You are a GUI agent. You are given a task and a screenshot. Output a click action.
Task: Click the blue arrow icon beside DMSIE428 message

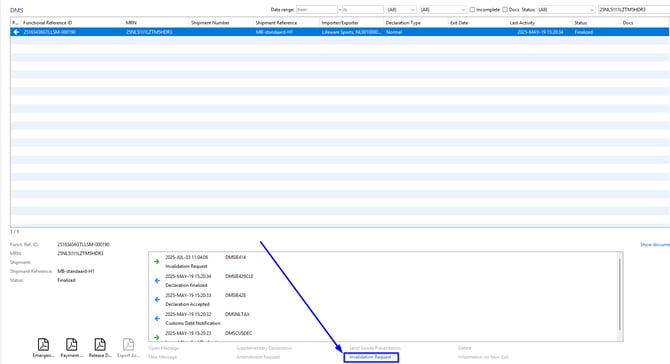pyautogui.click(x=157, y=299)
